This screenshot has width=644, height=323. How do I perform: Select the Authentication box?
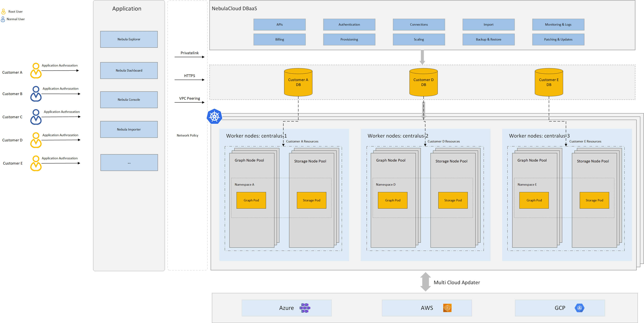[x=349, y=25]
